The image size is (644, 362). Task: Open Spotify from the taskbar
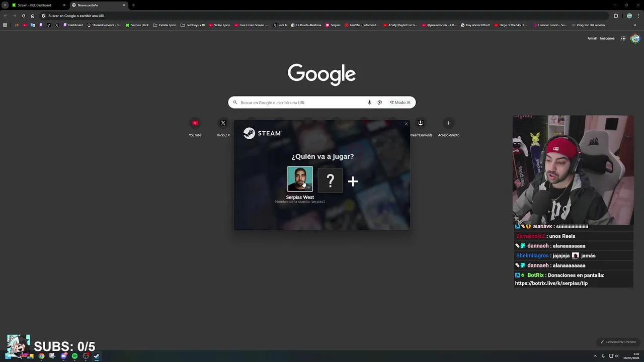click(x=74, y=356)
